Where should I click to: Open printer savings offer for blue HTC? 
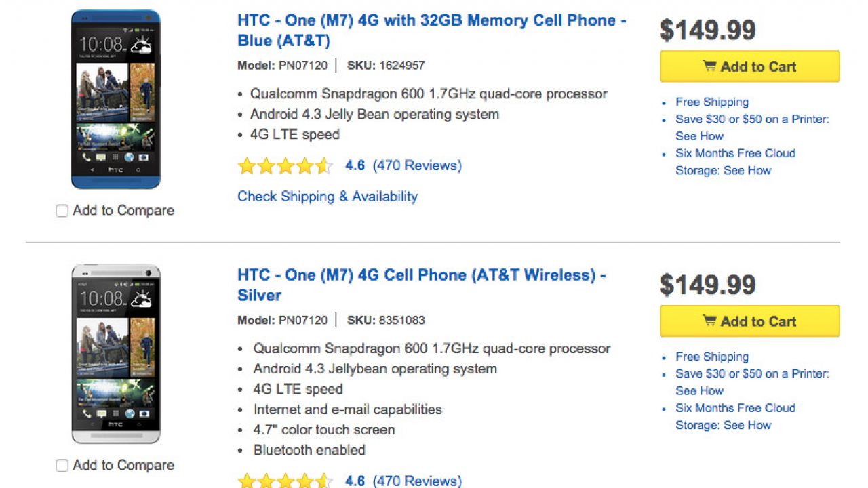click(752, 119)
